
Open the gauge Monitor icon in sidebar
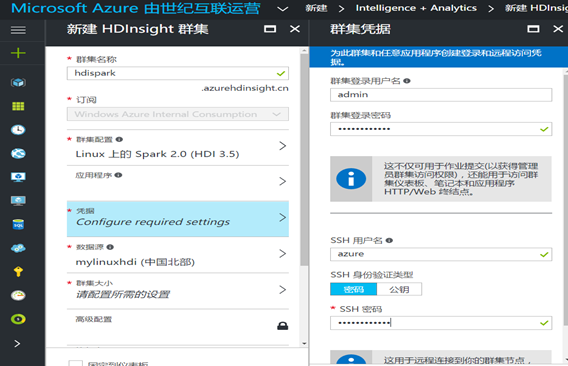click(x=18, y=295)
